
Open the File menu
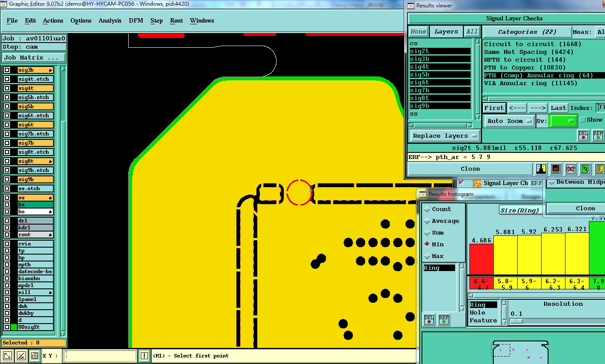pyautogui.click(x=12, y=20)
